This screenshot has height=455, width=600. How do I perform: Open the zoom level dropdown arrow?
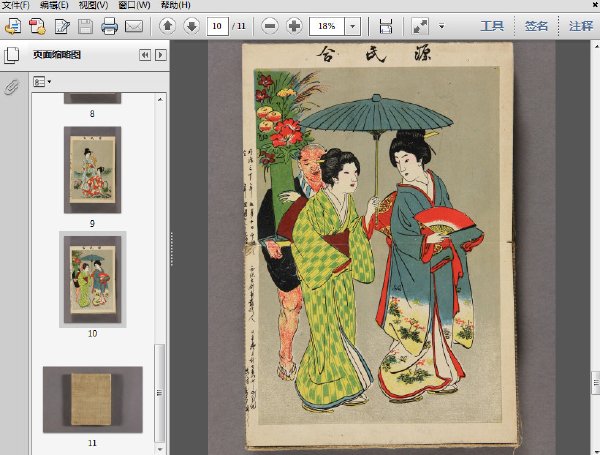pyautogui.click(x=352, y=26)
